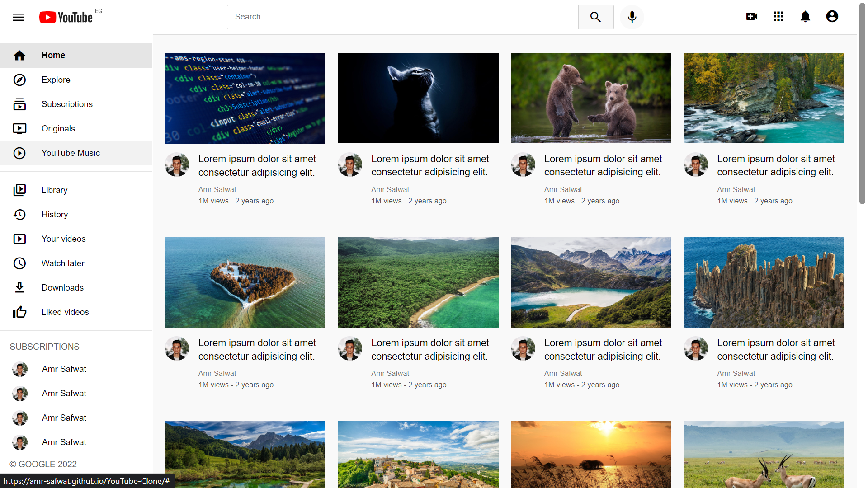This screenshot has width=868, height=488.
Task: Click the Liked videos thumbs-up icon
Action: (19, 312)
